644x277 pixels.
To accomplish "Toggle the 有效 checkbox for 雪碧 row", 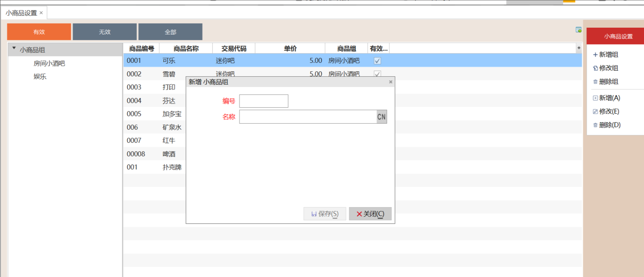I will (x=377, y=74).
